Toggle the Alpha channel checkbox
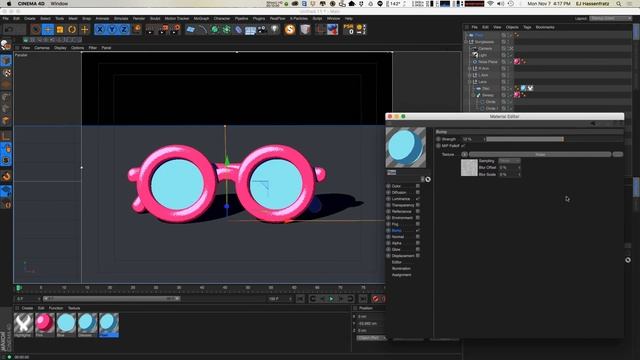Image resolution: width=640 pixels, height=360 pixels. (418, 243)
